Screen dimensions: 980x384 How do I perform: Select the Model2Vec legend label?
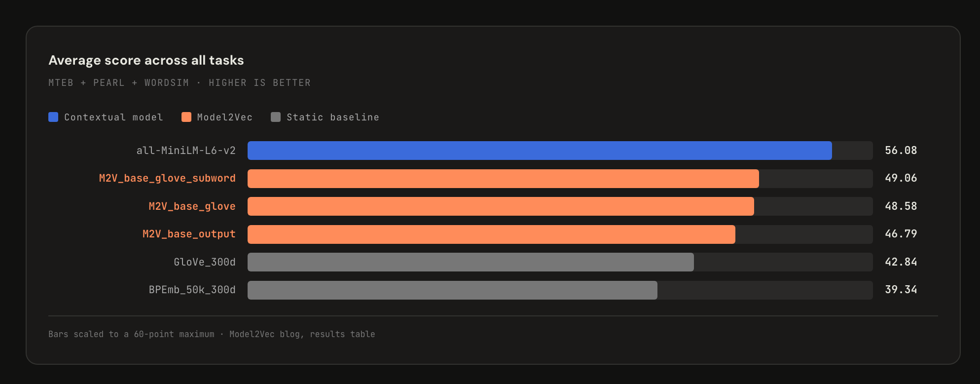coord(225,117)
